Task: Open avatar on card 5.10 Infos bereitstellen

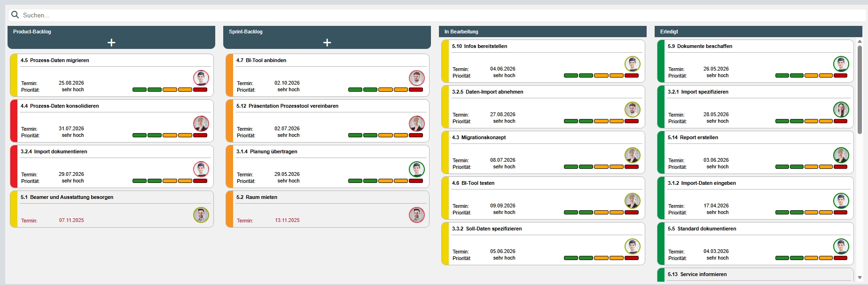Action: (633, 64)
